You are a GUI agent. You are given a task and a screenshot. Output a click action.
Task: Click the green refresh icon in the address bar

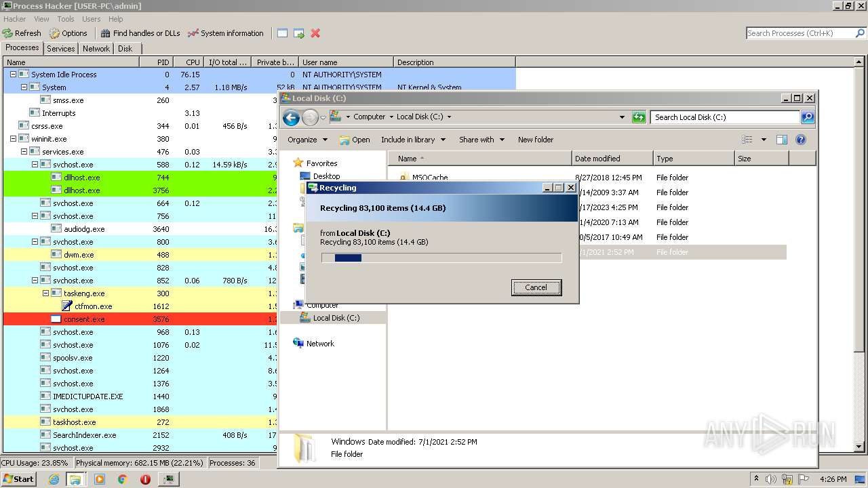coord(639,117)
